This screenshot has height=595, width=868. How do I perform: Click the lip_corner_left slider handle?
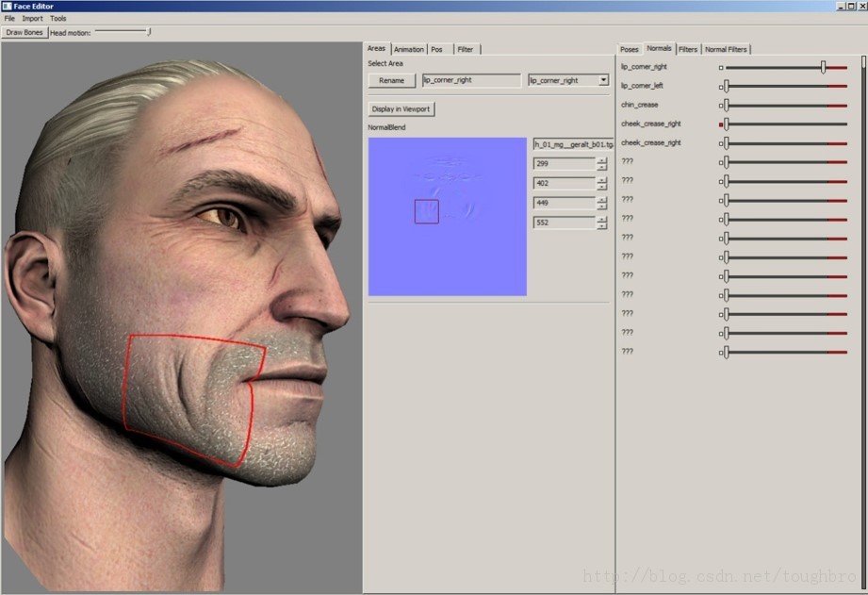(727, 87)
